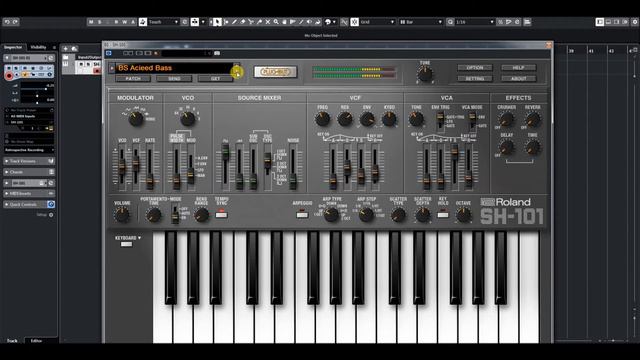This screenshot has height=360, width=640.
Task: Toggle global Solo S state button
Action: 99,22
